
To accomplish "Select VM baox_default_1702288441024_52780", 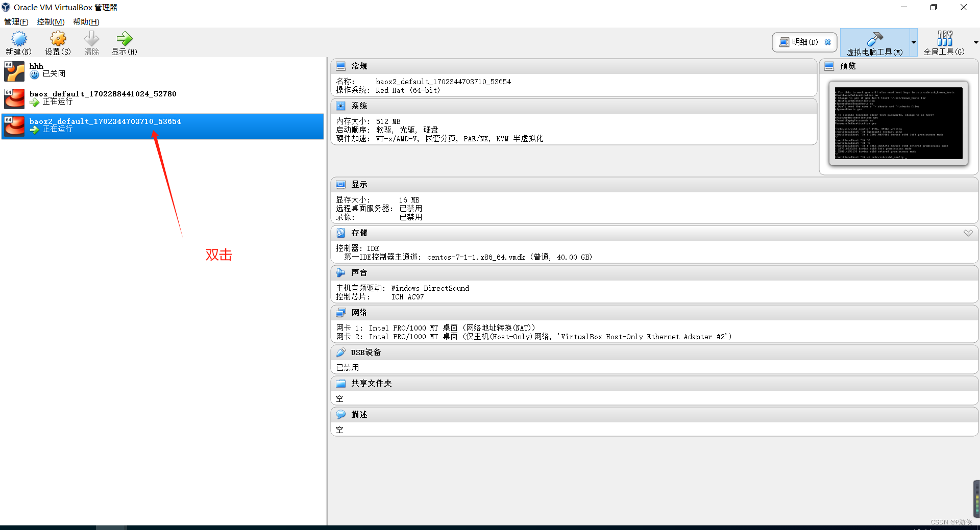I will tap(163, 99).
